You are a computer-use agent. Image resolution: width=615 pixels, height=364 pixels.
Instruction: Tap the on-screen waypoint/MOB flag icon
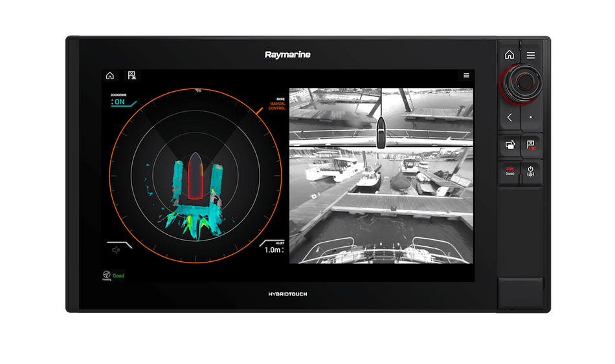131,76
